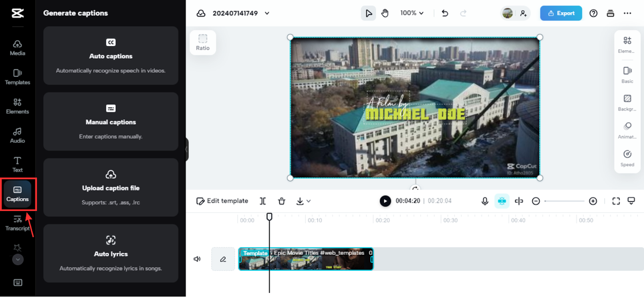Split clip at playhead
The height and width of the screenshot is (299, 644).
click(x=263, y=201)
